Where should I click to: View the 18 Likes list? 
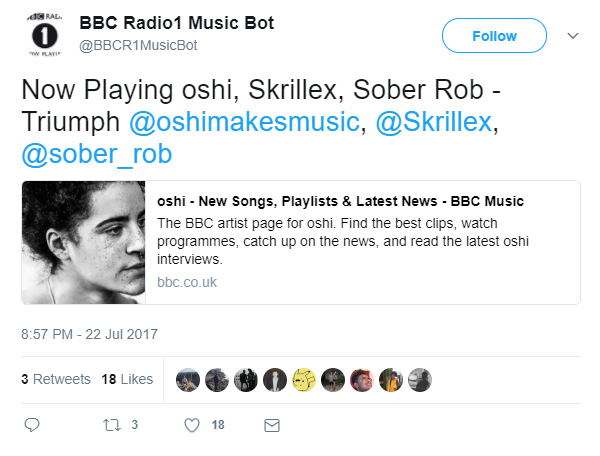tap(127, 380)
